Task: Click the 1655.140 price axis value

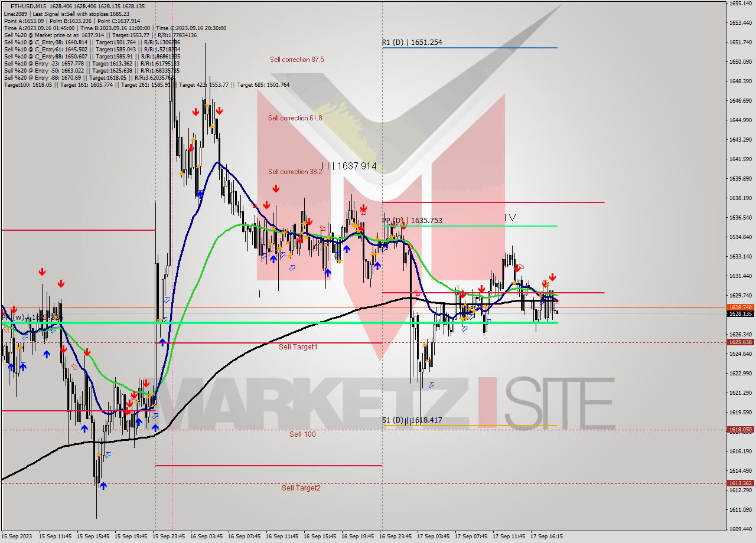Action: (740, 4)
